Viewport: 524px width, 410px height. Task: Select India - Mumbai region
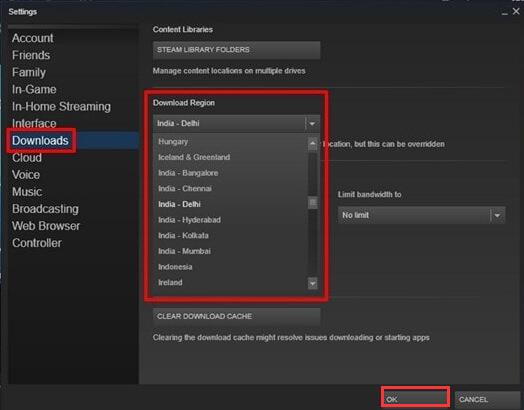tap(230, 251)
